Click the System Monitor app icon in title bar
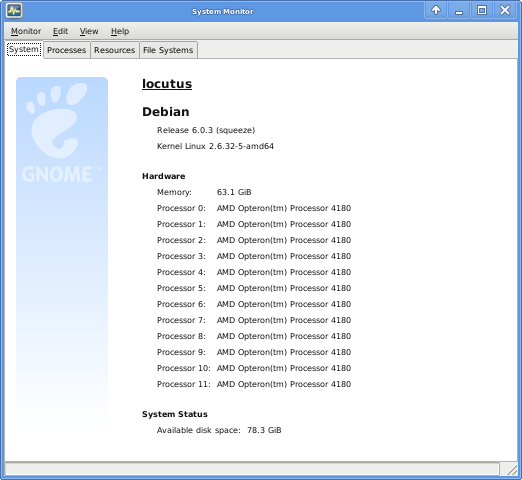The width and height of the screenshot is (522, 480). (14, 11)
